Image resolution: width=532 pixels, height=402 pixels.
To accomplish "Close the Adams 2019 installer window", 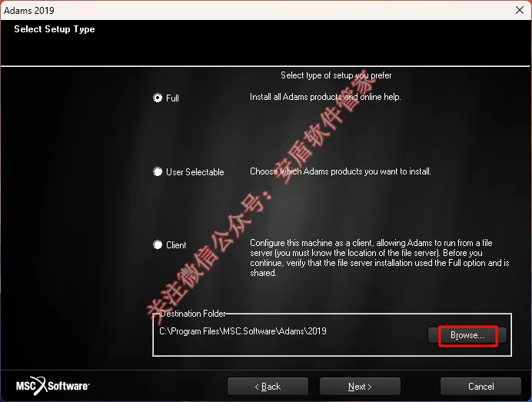I will tap(520, 10).
